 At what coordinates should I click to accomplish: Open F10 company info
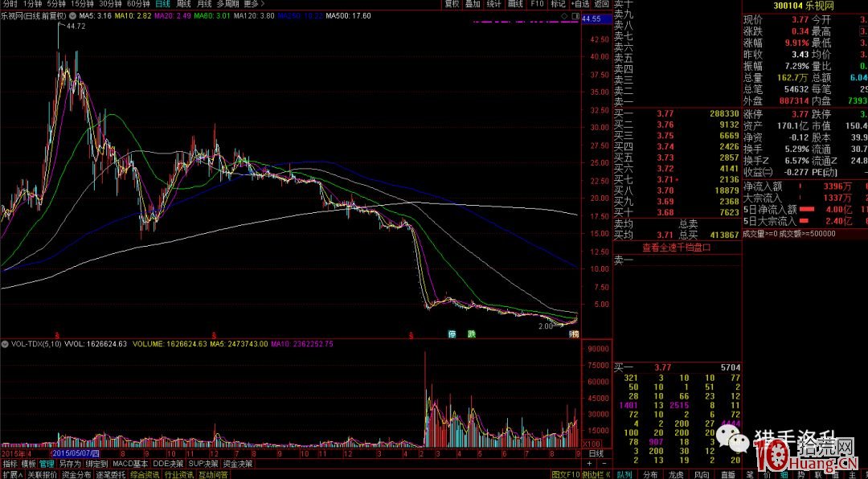537,4
